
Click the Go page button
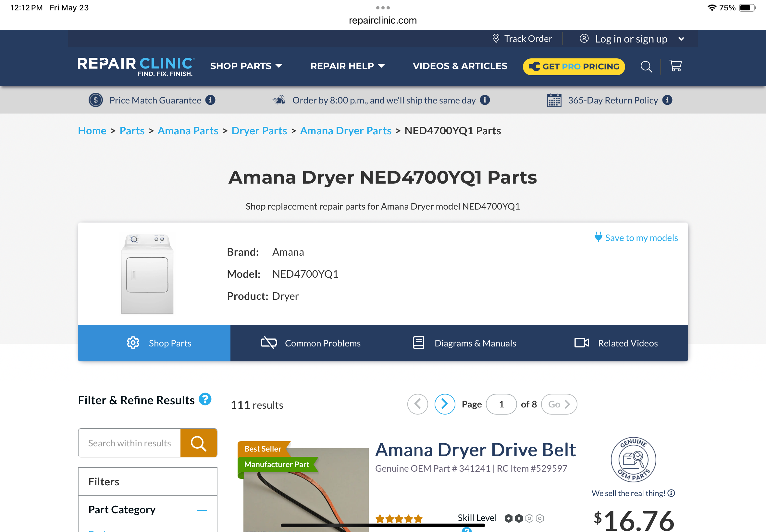click(x=559, y=404)
